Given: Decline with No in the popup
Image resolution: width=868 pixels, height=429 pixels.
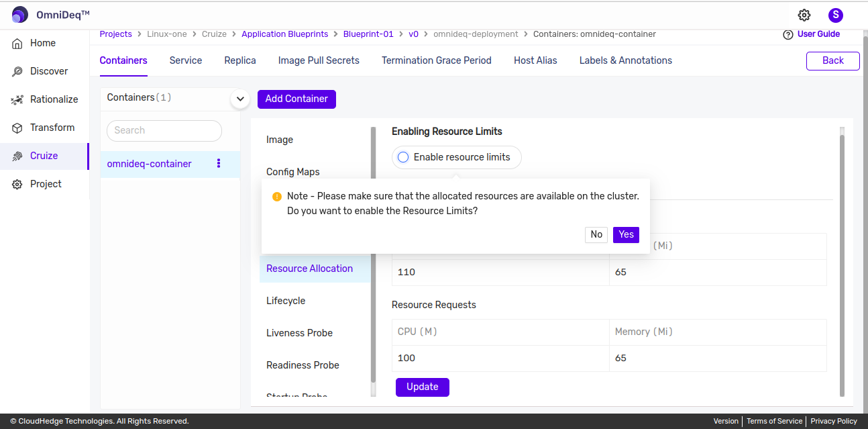Looking at the screenshot, I should click(x=596, y=234).
